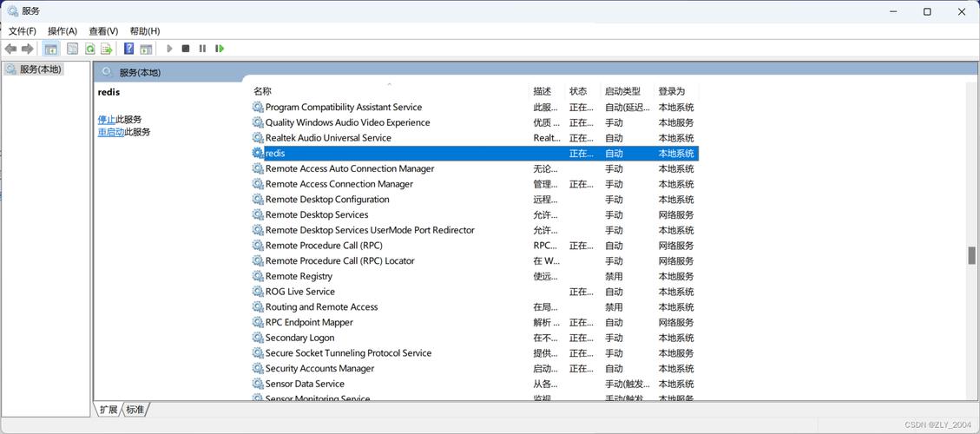The image size is (980, 434).
Task: Sort by the 名称 column header
Action: tap(390, 91)
